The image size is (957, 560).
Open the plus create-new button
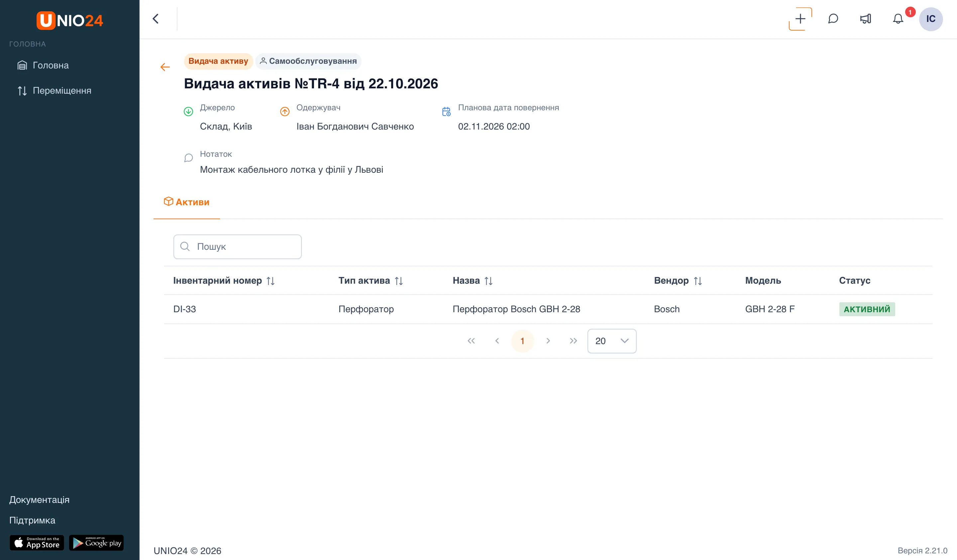click(800, 19)
